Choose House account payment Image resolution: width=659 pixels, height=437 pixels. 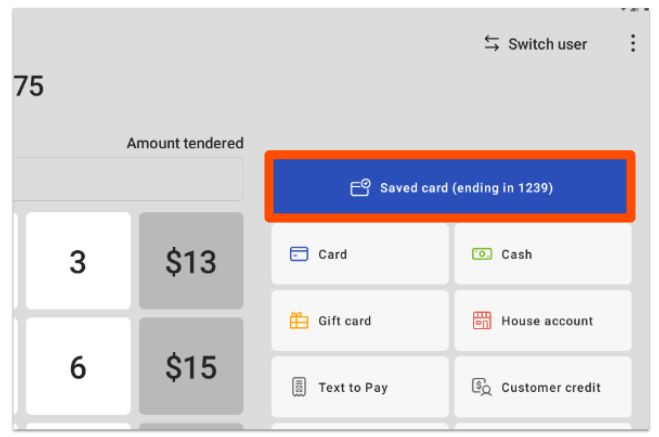(542, 321)
